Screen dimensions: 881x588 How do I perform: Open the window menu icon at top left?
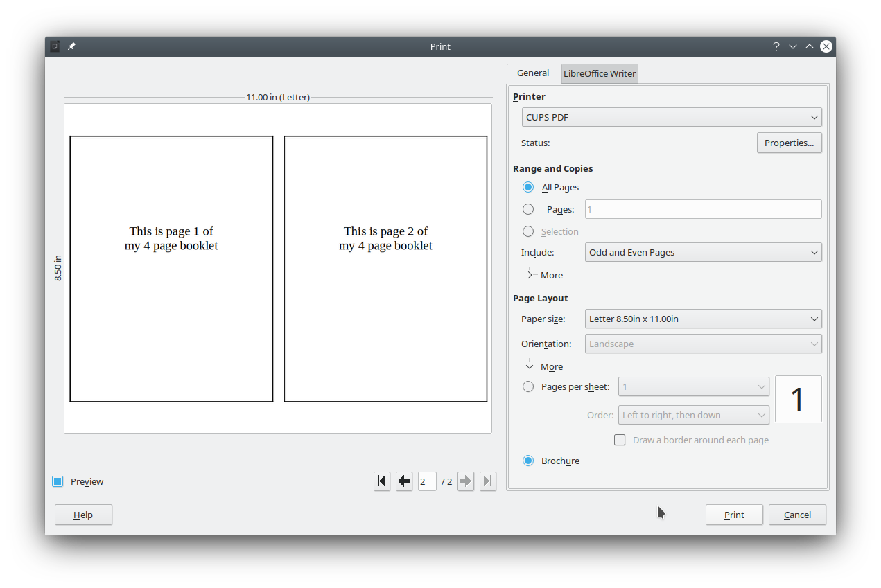tap(53, 46)
